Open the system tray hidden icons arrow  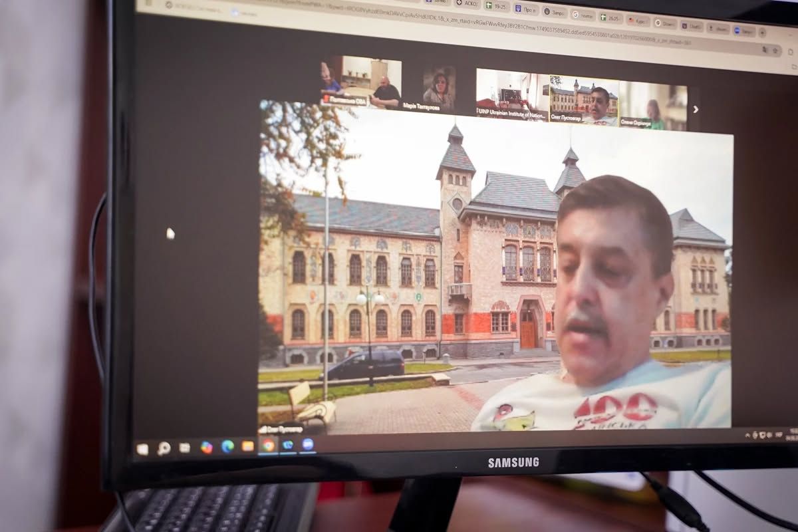tap(747, 435)
